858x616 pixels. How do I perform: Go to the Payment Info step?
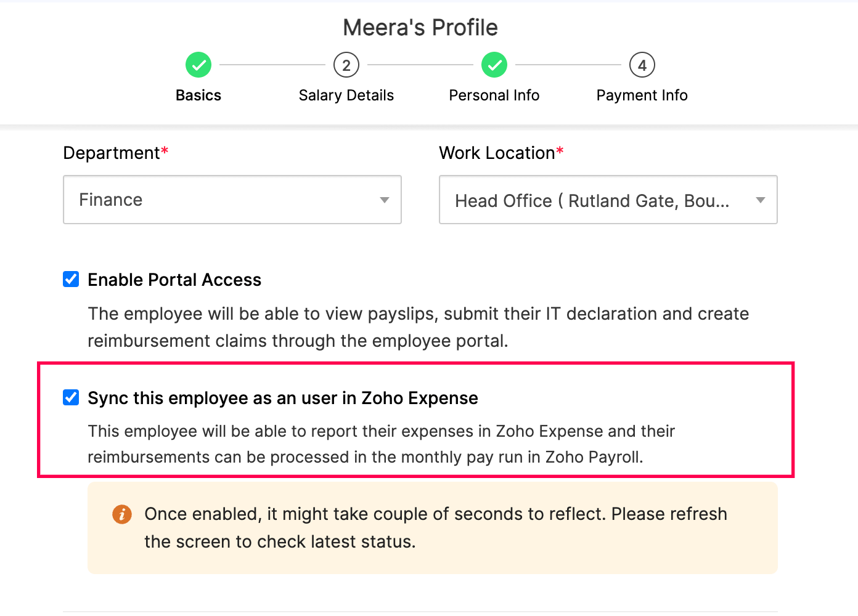pos(642,95)
